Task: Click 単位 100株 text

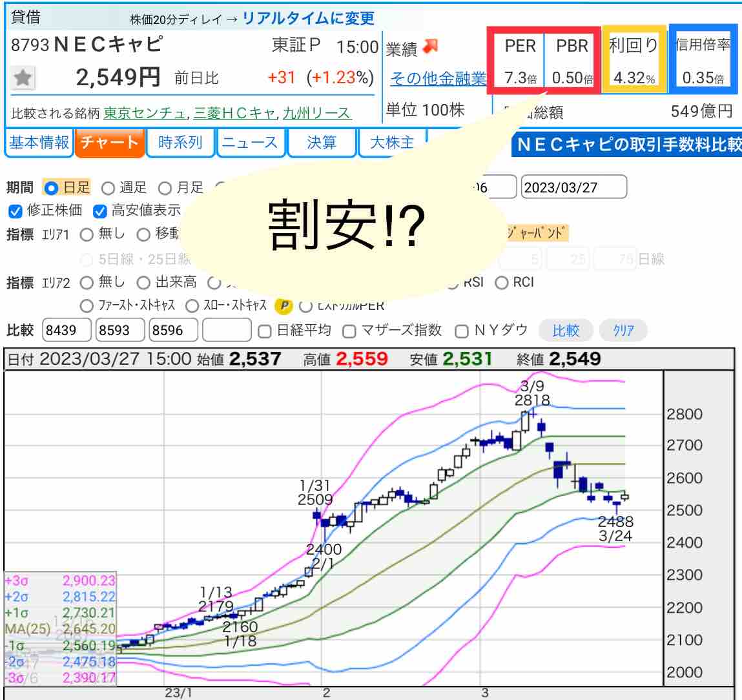Action: (x=425, y=110)
